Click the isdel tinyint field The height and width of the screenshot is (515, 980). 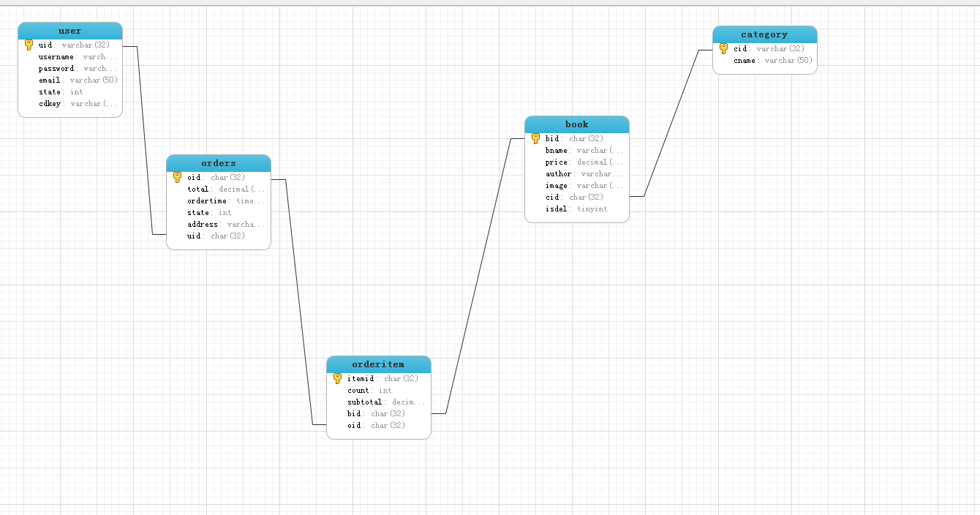coord(576,208)
